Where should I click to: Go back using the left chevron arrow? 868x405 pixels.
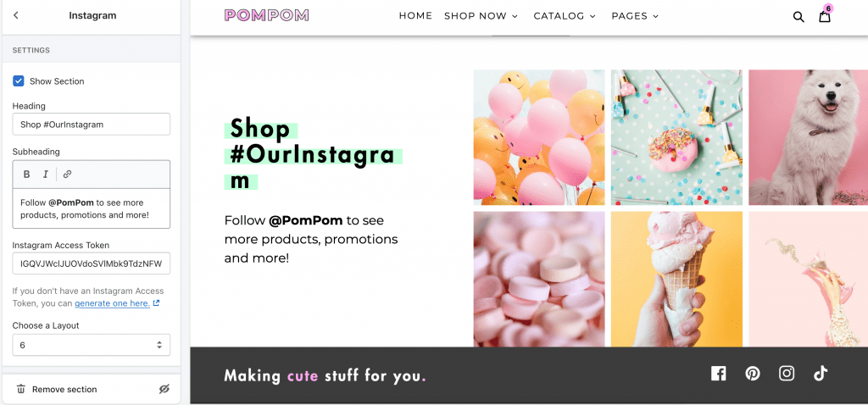click(15, 15)
